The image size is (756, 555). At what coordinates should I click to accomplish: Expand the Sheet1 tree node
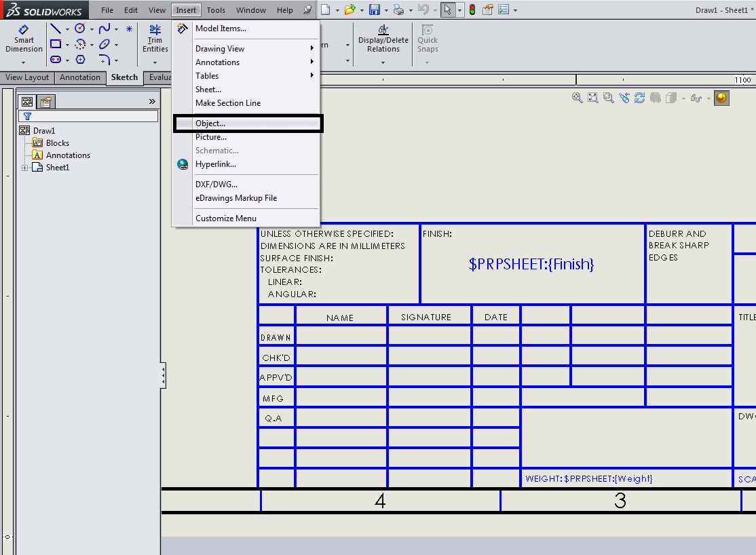25,168
